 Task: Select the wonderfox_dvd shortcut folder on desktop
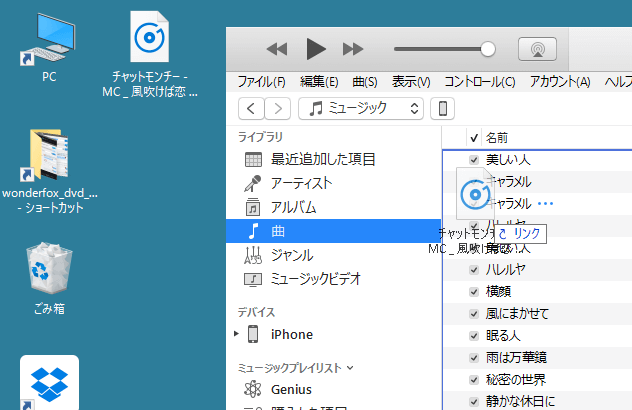click(50, 171)
